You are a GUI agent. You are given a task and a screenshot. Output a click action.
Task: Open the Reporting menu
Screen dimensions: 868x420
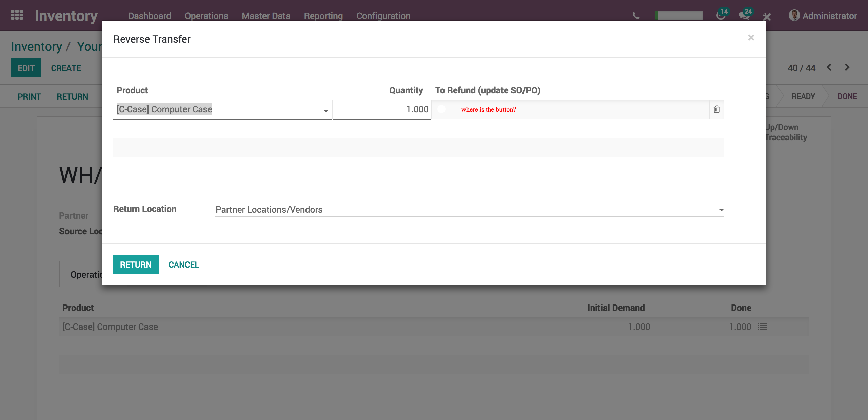(x=323, y=16)
